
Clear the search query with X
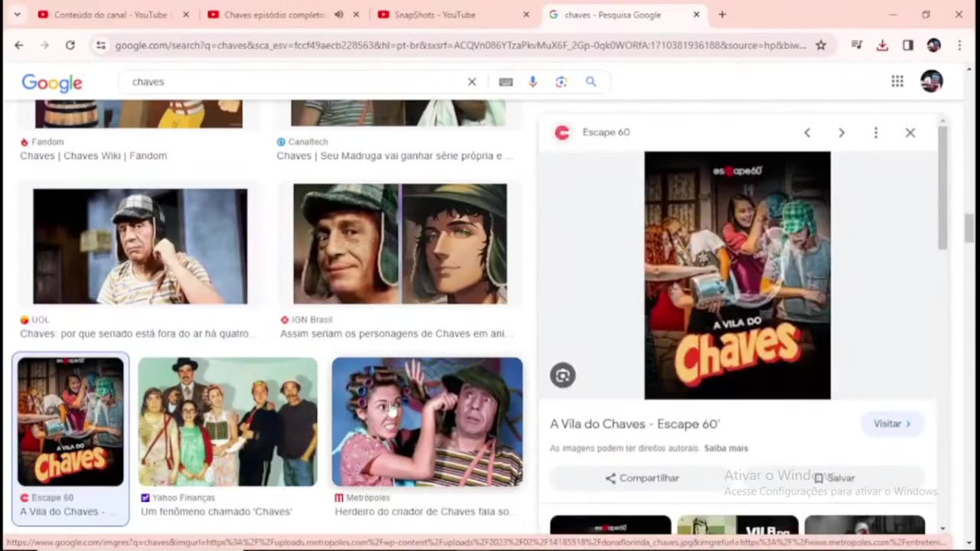472,82
